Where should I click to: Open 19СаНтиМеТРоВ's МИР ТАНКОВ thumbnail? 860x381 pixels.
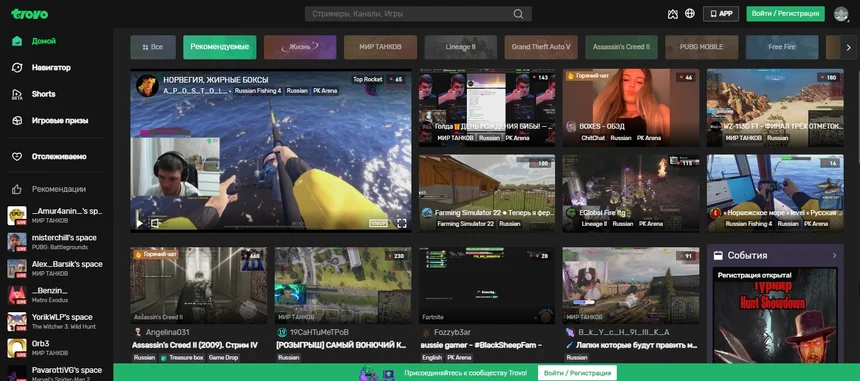(x=343, y=285)
